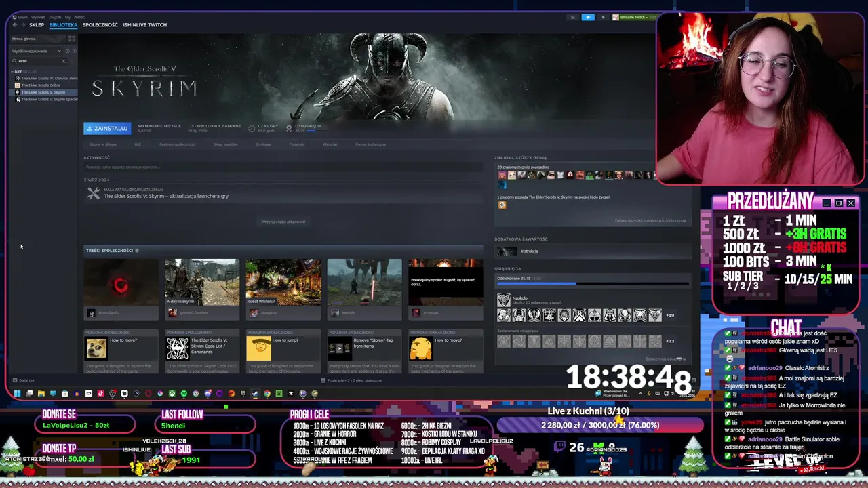
Task: Expand the +19 unlocked achievements
Action: point(670,315)
